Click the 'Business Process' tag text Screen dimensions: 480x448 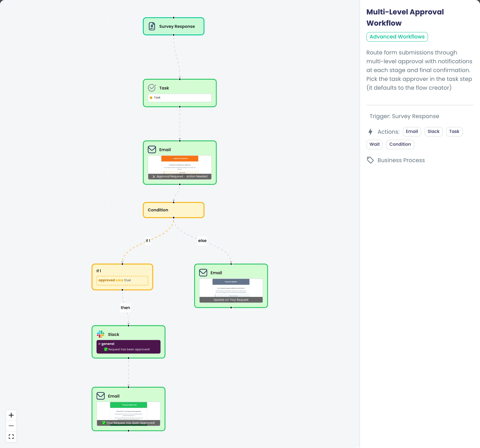(401, 160)
